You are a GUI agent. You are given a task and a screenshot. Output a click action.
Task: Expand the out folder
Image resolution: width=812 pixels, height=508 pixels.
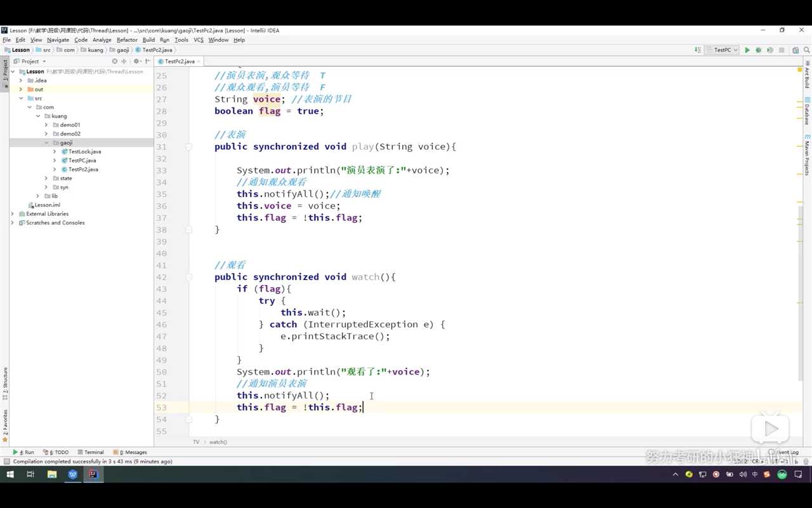(21, 90)
